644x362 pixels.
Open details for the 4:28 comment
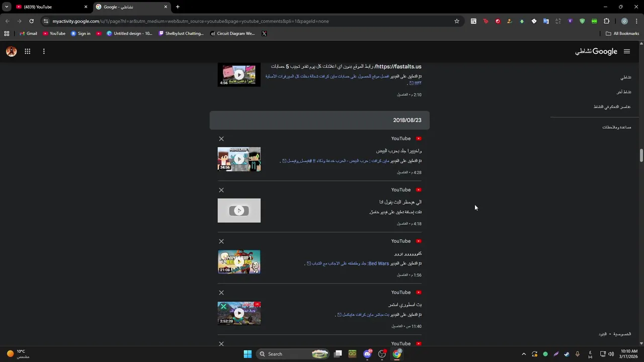click(402, 172)
